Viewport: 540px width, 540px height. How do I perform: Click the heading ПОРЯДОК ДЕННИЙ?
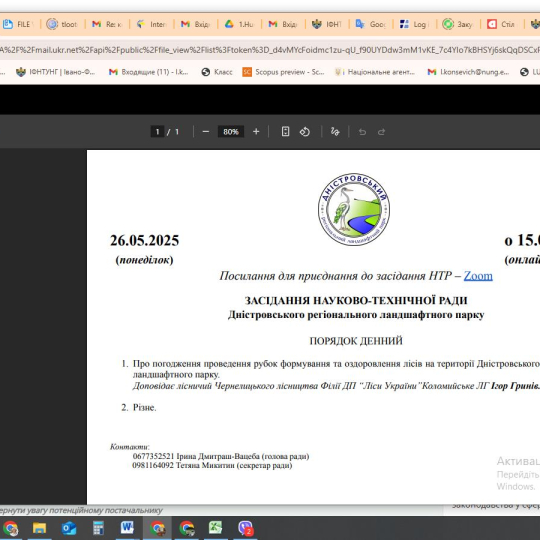click(356, 341)
